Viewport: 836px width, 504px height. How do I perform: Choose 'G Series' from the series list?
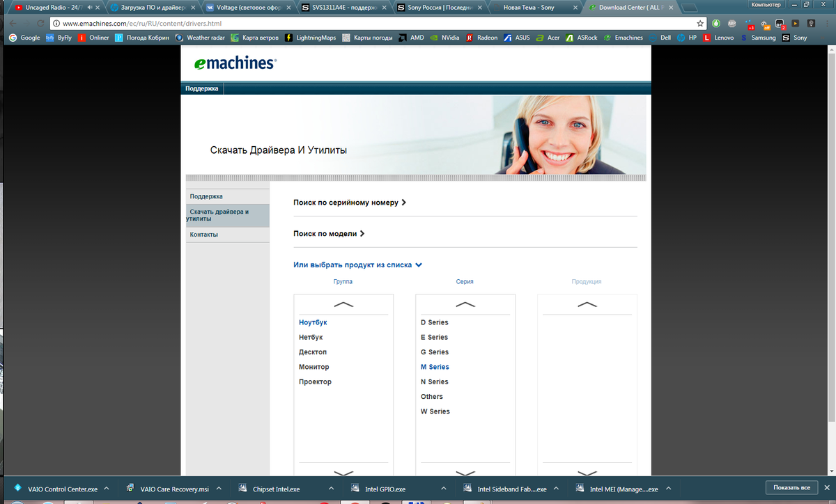pyautogui.click(x=434, y=352)
